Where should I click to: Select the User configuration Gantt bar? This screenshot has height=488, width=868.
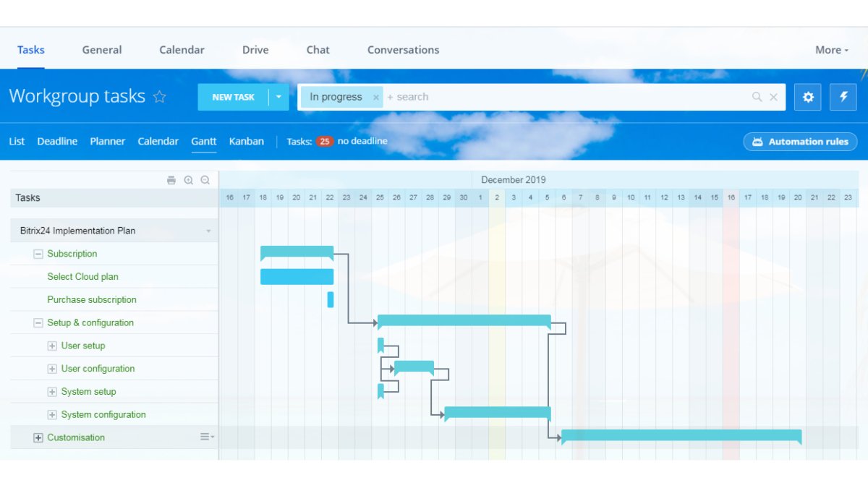click(x=414, y=367)
